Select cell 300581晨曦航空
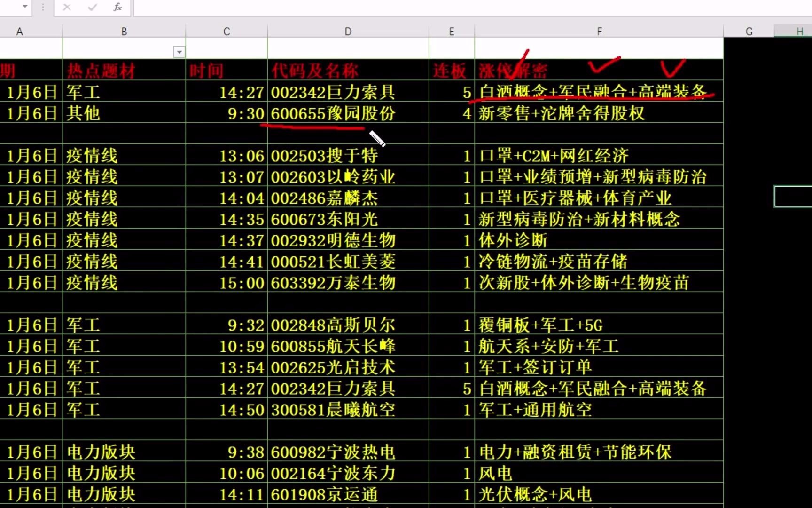 coord(348,409)
